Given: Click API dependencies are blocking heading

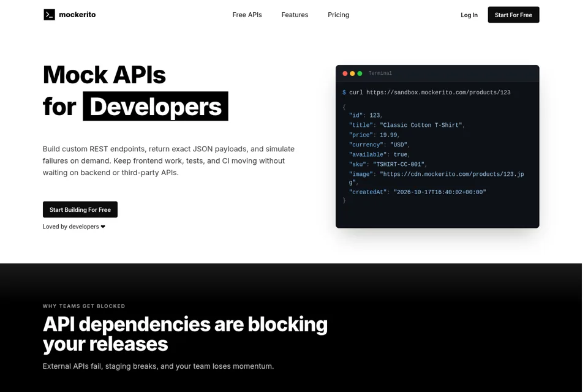Looking at the screenshot, I should coord(185,334).
